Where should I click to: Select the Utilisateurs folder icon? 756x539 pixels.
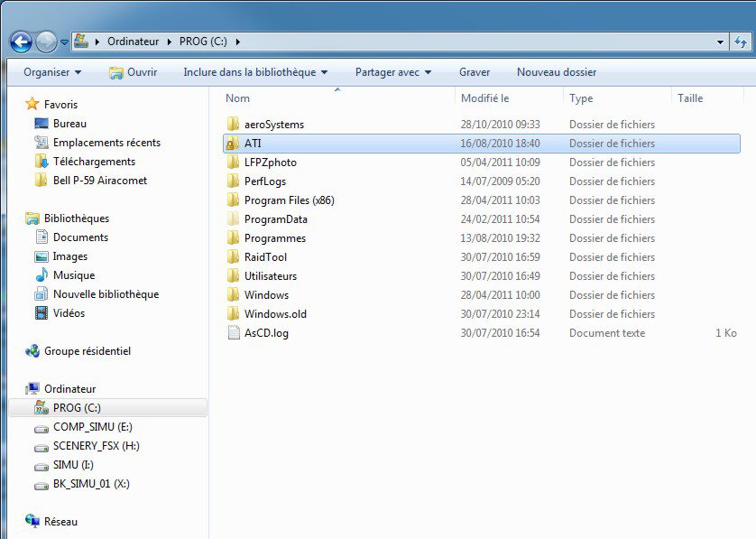(x=233, y=276)
